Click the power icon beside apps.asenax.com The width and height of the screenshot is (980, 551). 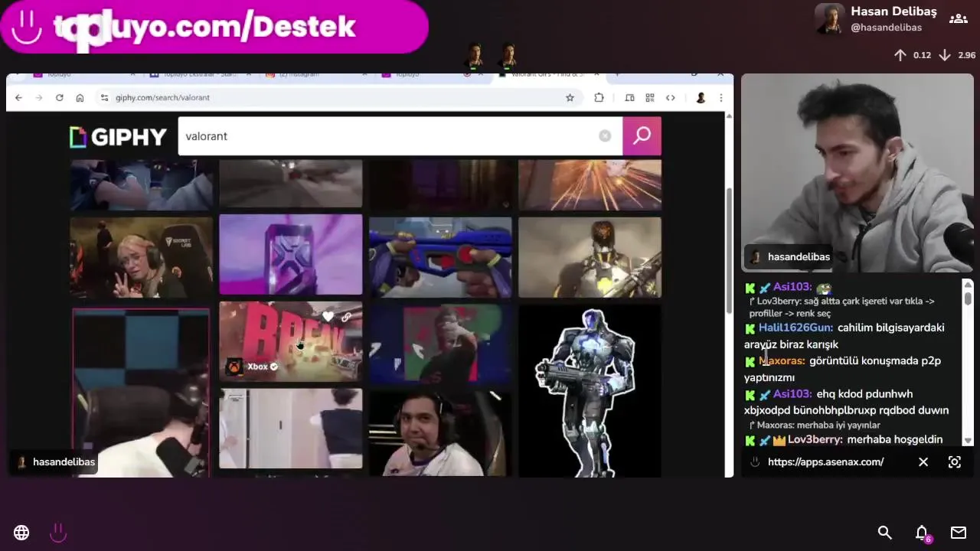coord(755,462)
